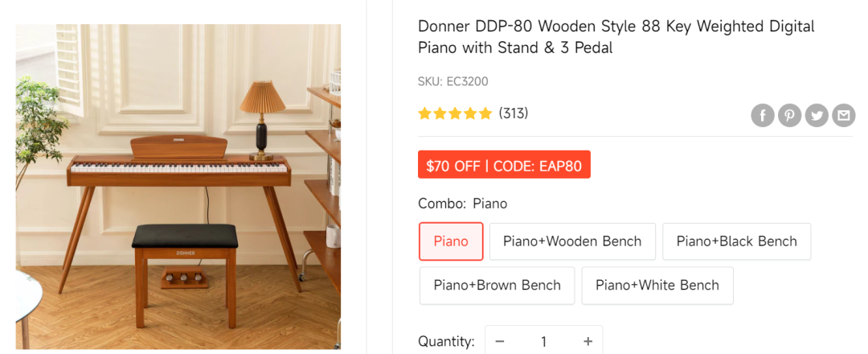Click the Donner DDP-80 product title
Screen dimensions: 868x354
616,37
